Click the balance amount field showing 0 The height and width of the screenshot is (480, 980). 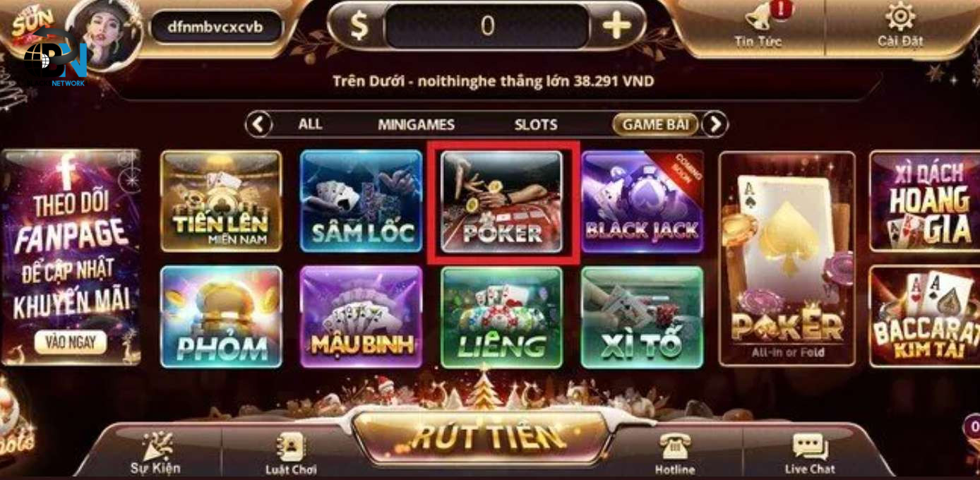point(487,26)
